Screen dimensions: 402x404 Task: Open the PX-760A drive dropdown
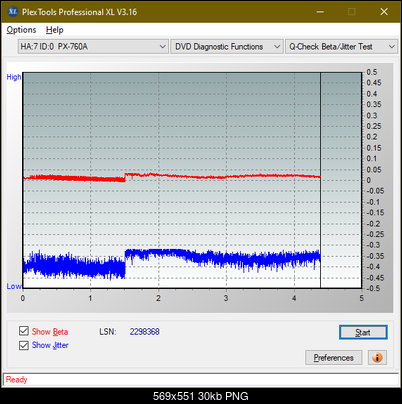coord(93,46)
